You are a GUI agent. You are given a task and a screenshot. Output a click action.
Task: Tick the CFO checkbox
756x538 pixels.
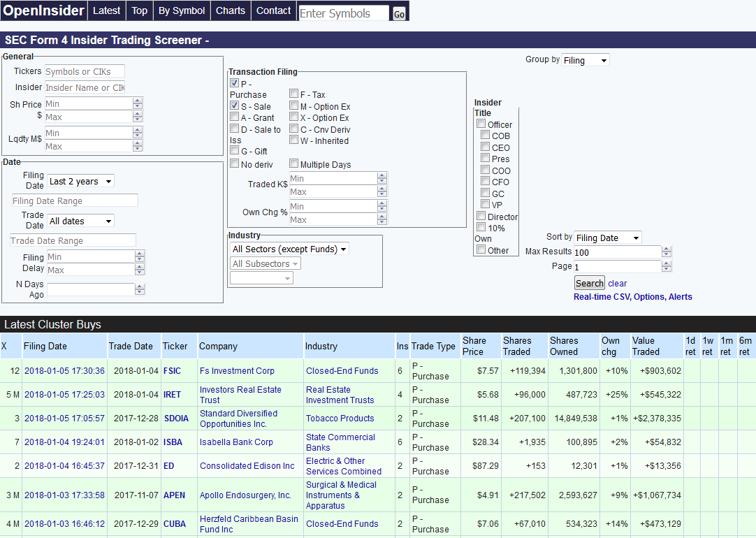pyautogui.click(x=486, y=181)
